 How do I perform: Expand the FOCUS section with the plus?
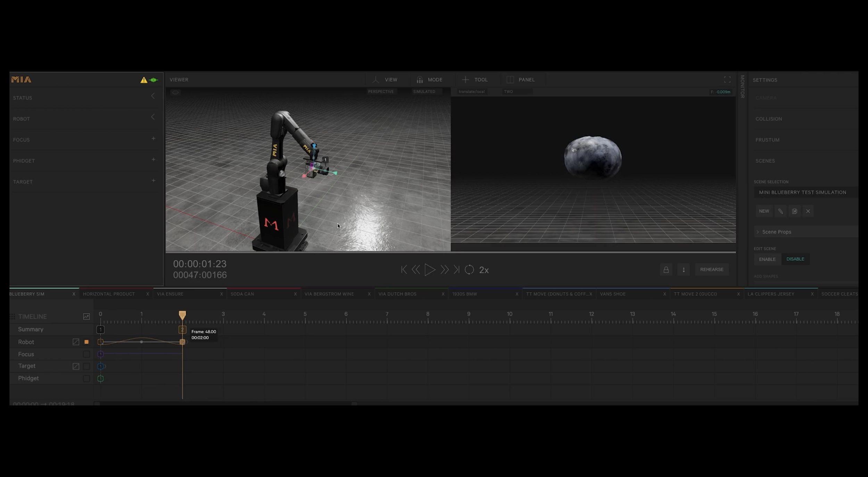click(153, 139)
